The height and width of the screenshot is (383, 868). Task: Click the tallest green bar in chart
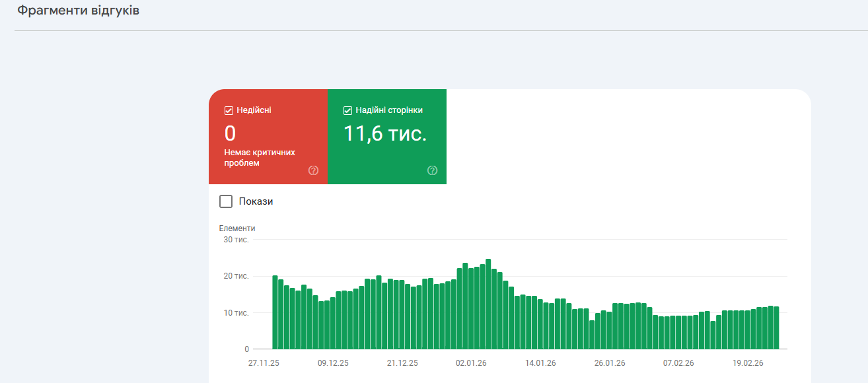[488, 304]
